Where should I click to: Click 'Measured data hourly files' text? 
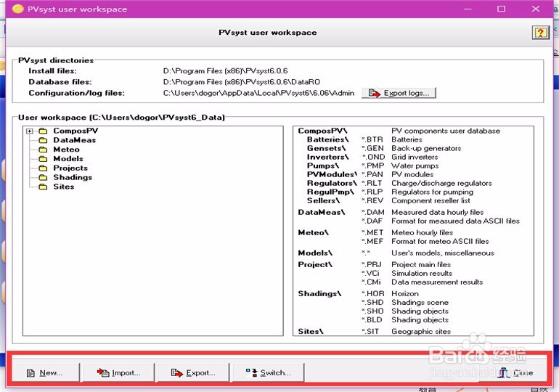(438, 213)
